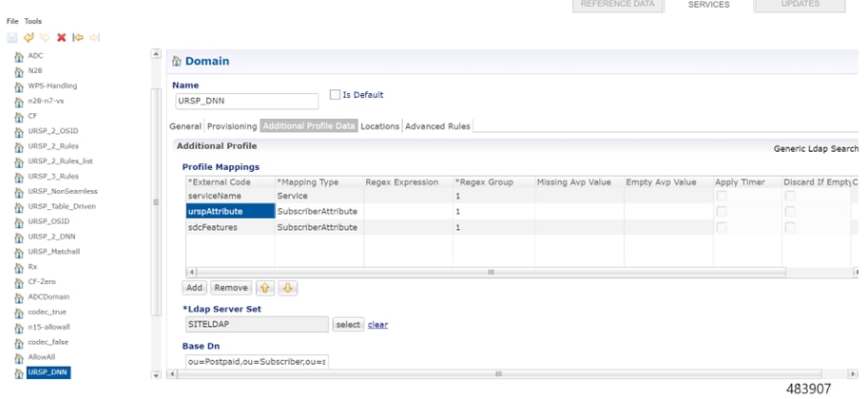Click the house icon beside CF-Zero
This screenshot has height=399, width=868.
19,282
